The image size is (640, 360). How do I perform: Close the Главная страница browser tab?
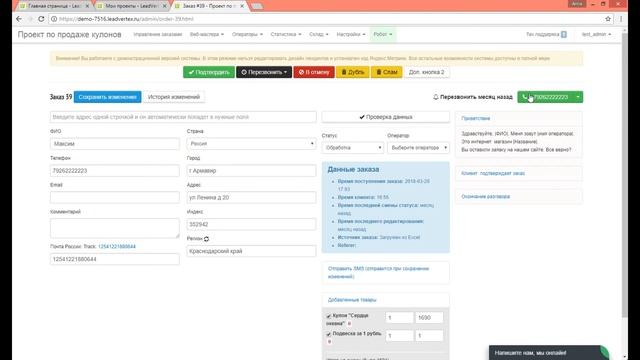tap(87, 6)
